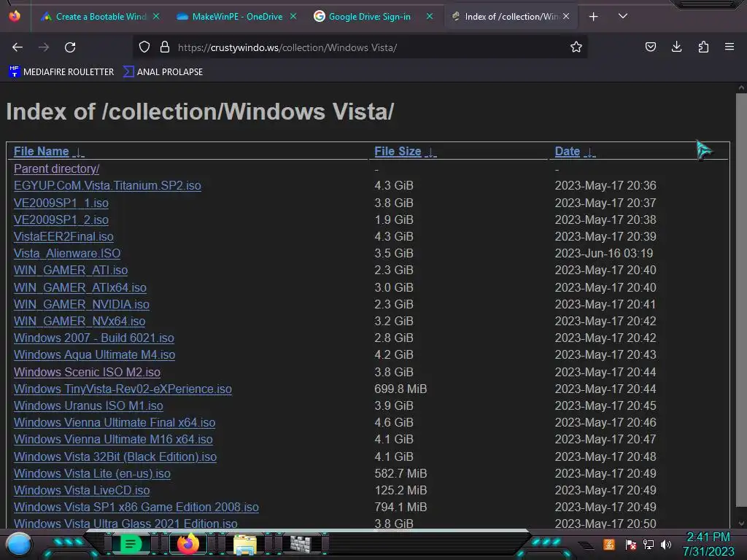Click the page vertical scrollbar
Image resolution: width=747 pixels, height=560 pixels.
point(741,300)
